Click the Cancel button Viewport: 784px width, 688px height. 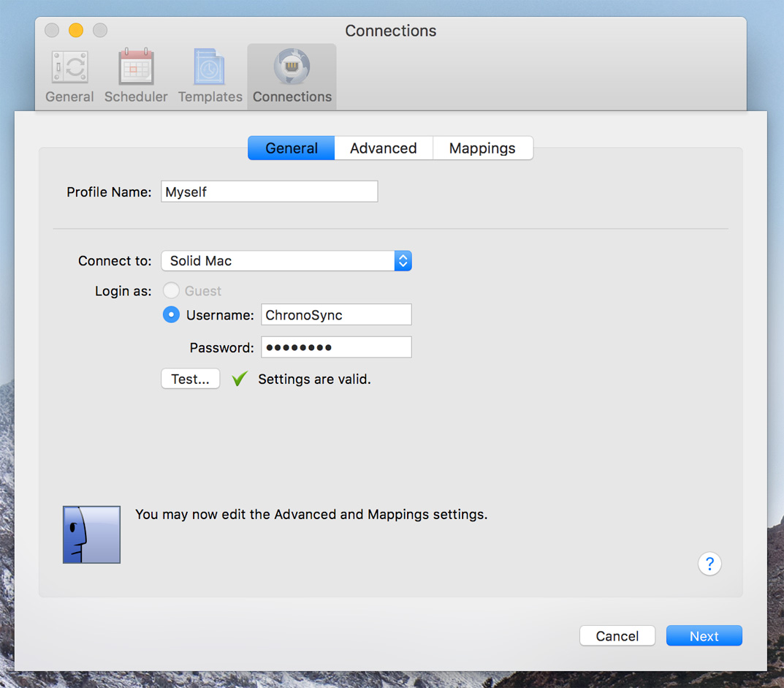[617, 636]
